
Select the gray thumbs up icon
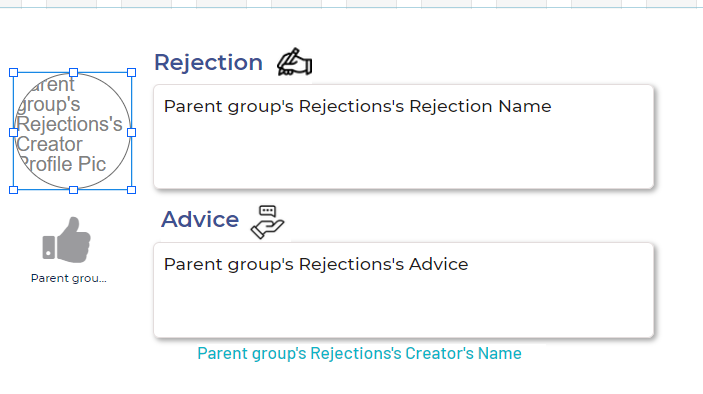(x=67, y=240)
